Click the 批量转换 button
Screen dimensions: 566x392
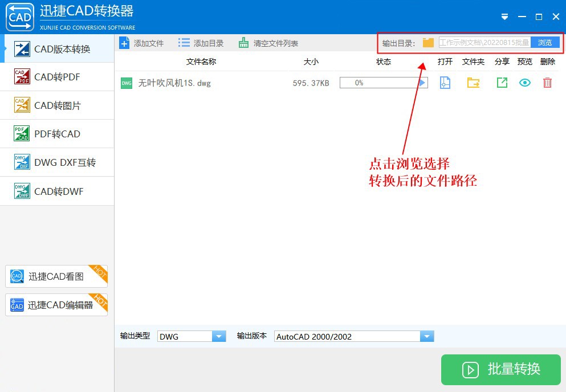pos(500,370)
